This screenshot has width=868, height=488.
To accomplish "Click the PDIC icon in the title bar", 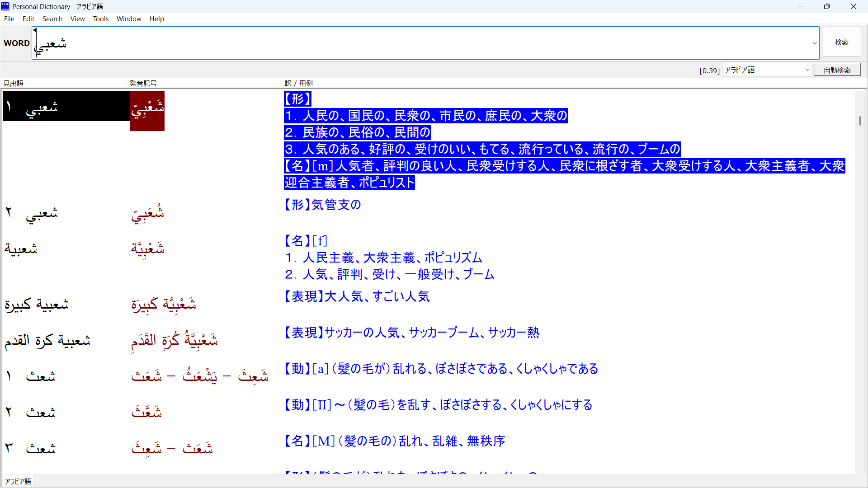I will point(5,6).
